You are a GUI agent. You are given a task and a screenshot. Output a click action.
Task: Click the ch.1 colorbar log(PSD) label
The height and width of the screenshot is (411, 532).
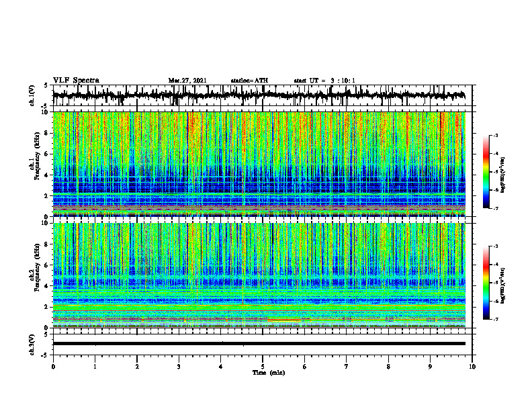click(503, 175)
